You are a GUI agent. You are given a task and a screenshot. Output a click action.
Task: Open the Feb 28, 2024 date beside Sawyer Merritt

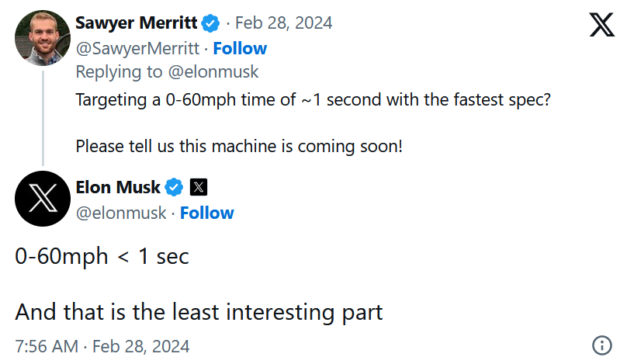[x=283, y=23]
